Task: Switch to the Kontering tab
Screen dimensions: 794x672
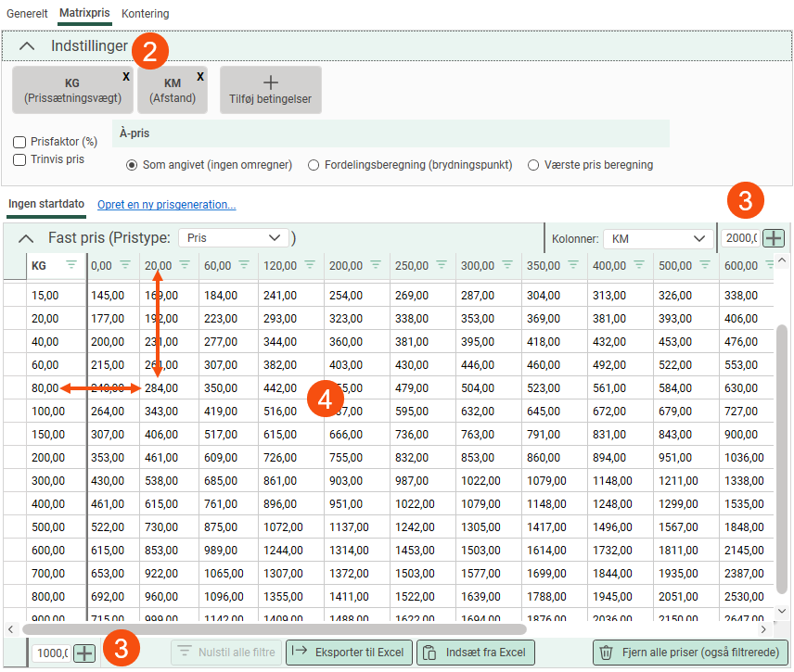Action: point(145,14)
